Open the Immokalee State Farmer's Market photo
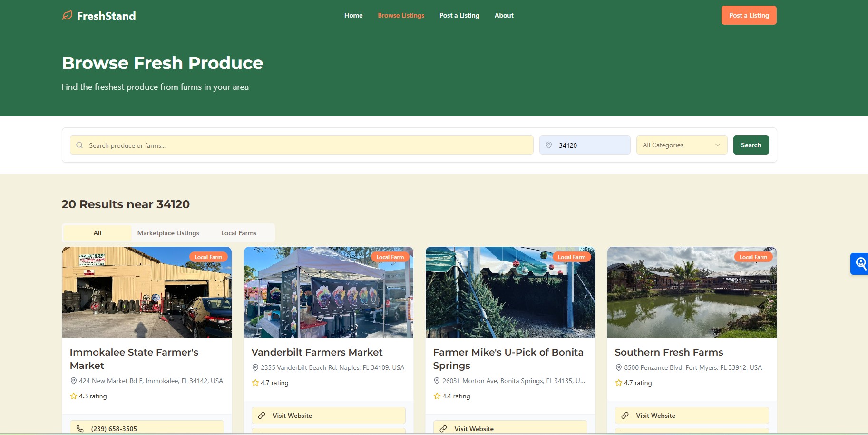 [x=146, y=292]
